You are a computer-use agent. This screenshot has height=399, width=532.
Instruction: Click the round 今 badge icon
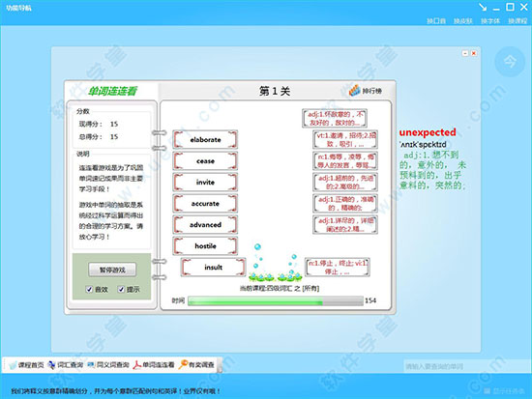click(x=510, y=62)
